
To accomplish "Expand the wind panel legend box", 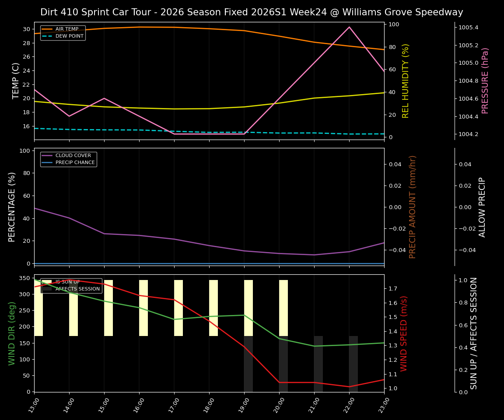I will pyautogui.click(x=71, y=285).
